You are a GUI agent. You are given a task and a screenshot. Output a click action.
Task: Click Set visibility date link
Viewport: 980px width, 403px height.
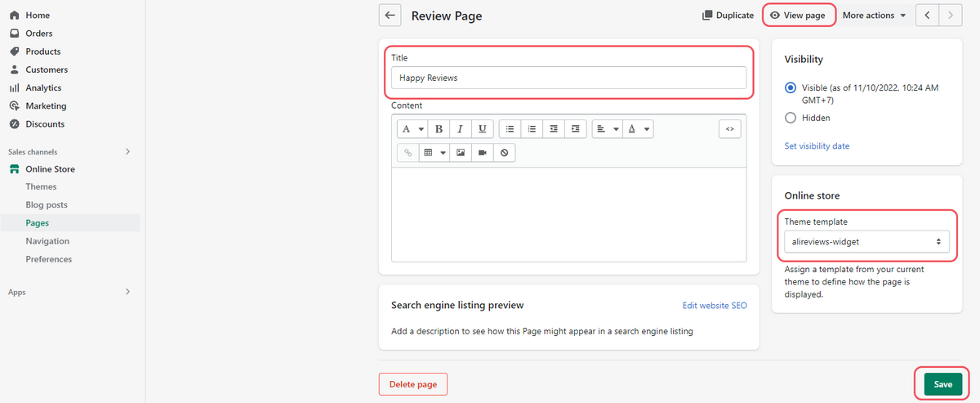(x=817, y=146)
